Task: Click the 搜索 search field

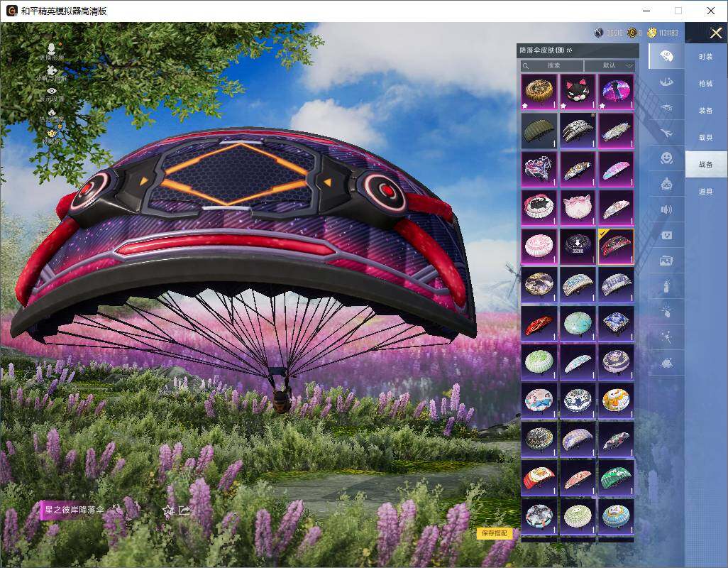Action: [551, 65]
